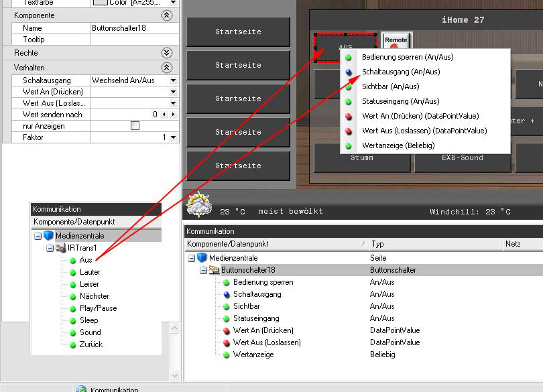Open the Schaltausgang dropdown with Wechselnd An/Aus
This screenshot has height=392, width=543.
[173, 80]
